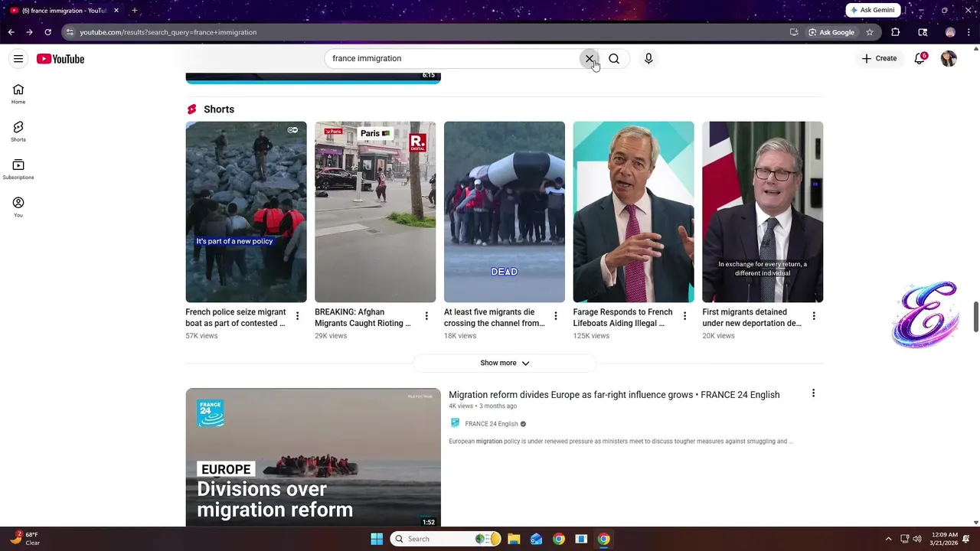Click the magnifier search button
Viewport: 980px width, 551px height.
pyautogui.click(x=614, y=59)
